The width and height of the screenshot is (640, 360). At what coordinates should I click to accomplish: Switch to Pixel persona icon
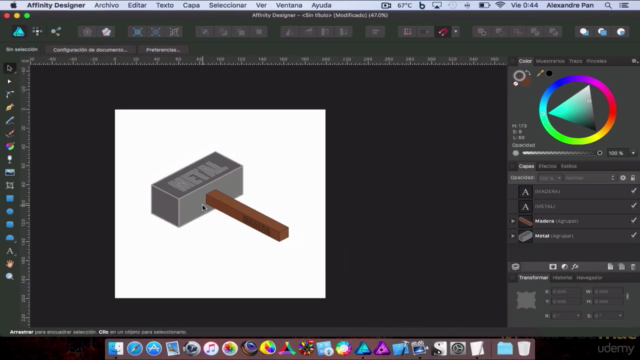point(37,32)
